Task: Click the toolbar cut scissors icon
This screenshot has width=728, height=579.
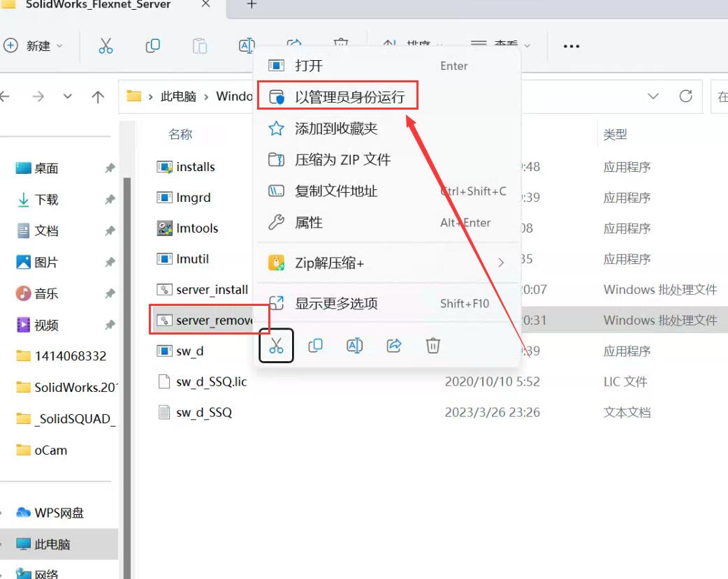Action: click(x=105, y=46)
